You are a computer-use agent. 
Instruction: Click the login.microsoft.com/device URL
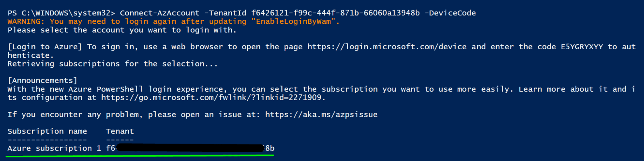(387, 47)
